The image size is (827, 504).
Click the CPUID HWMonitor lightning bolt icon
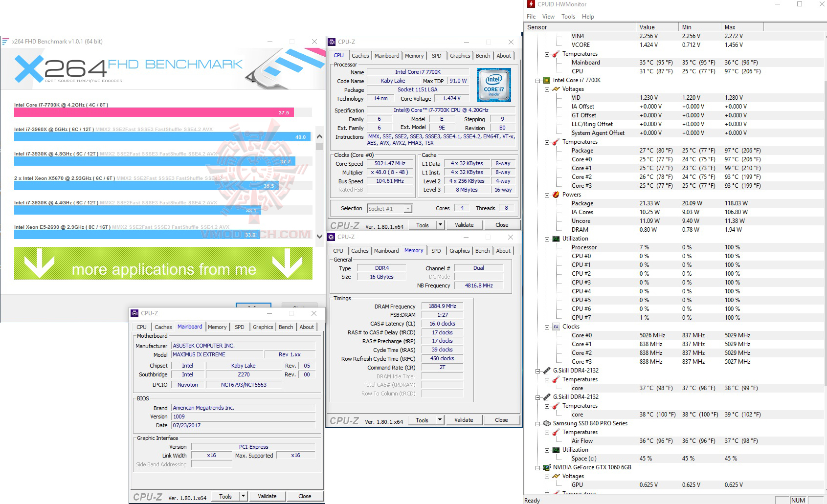(530, 4)
